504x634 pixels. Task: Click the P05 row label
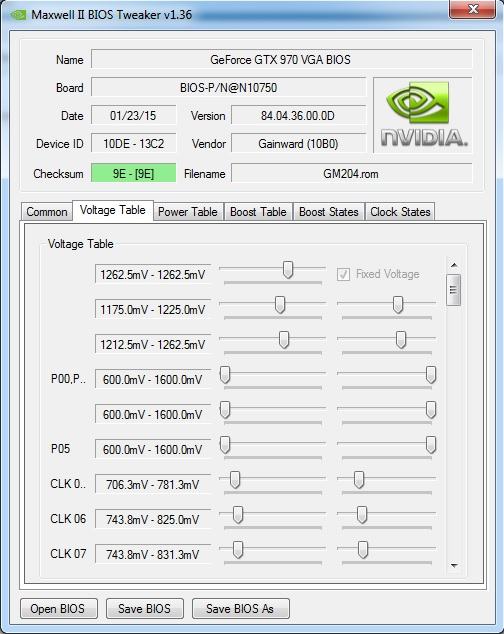coord(61,449)
